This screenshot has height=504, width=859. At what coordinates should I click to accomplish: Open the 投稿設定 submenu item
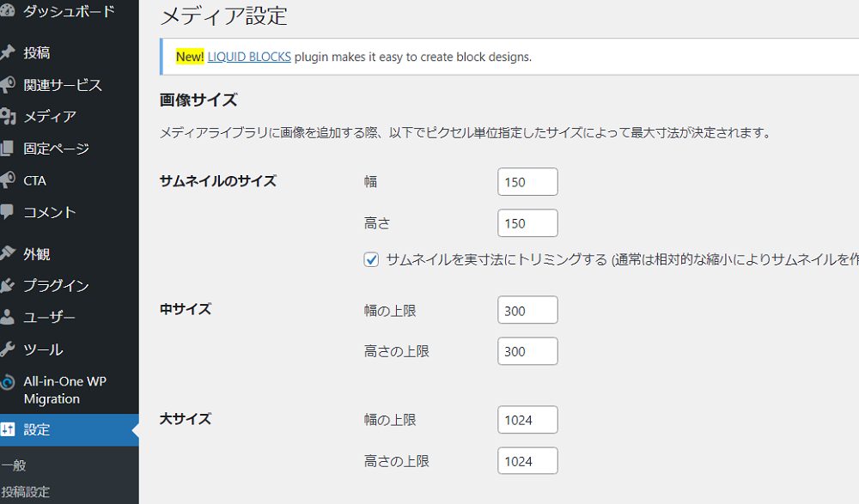tap(26, 492)
